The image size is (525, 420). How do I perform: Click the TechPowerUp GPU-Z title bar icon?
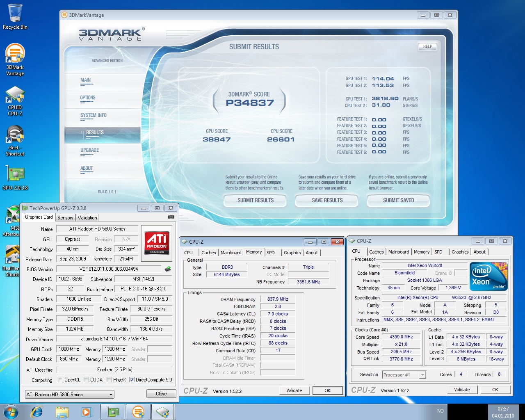click(x=25, y=208)
